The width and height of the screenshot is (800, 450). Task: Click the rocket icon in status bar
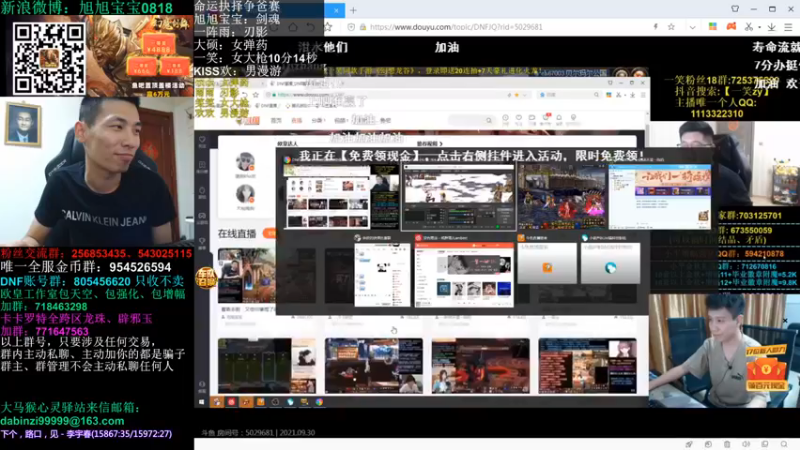pos(689,444)
